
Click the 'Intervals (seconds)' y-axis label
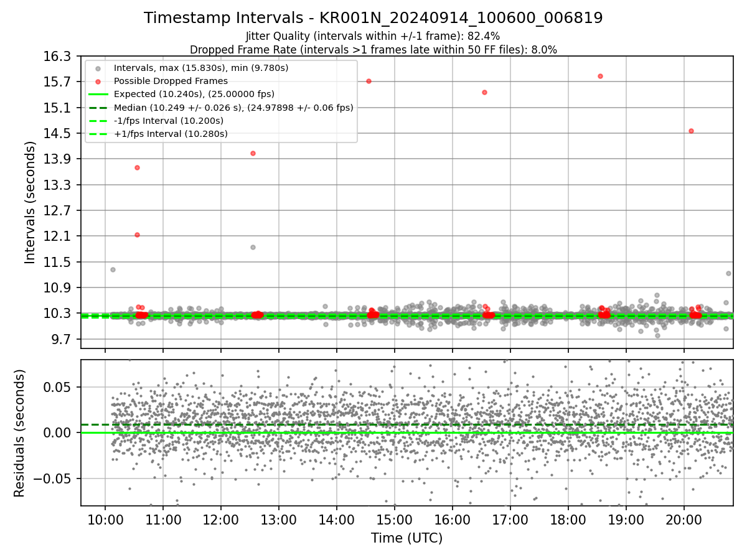(x=31, y=202)
